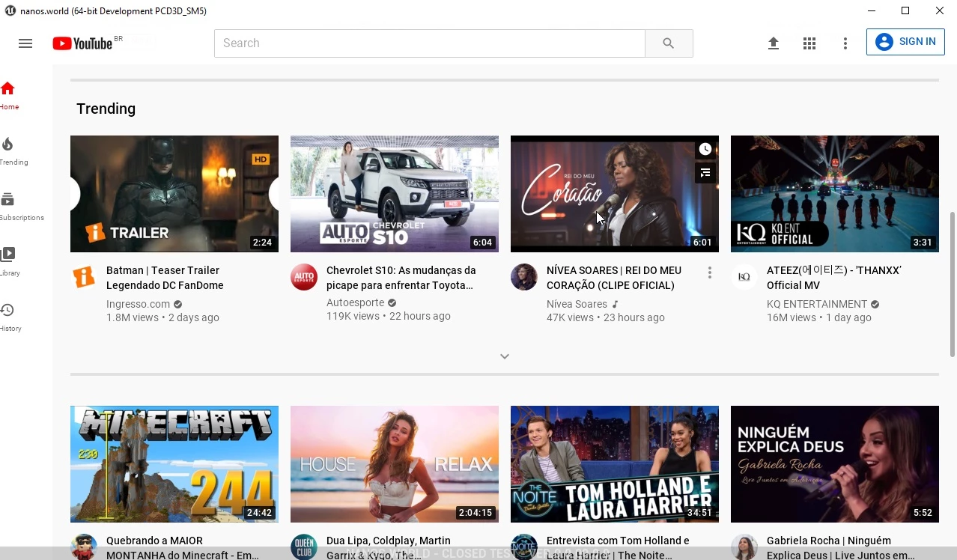
Task: Minimize the nanos.world window
Action: 872,10
